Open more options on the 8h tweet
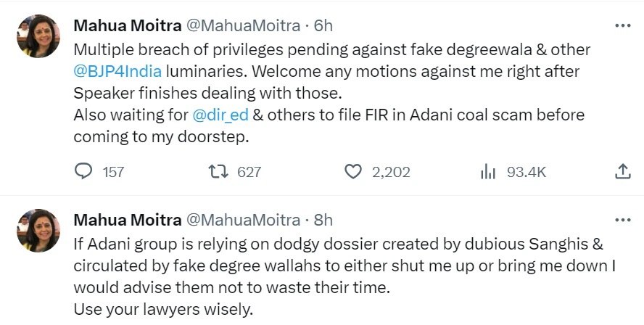This screenshot has height=325, width=644. coord(622,220)
